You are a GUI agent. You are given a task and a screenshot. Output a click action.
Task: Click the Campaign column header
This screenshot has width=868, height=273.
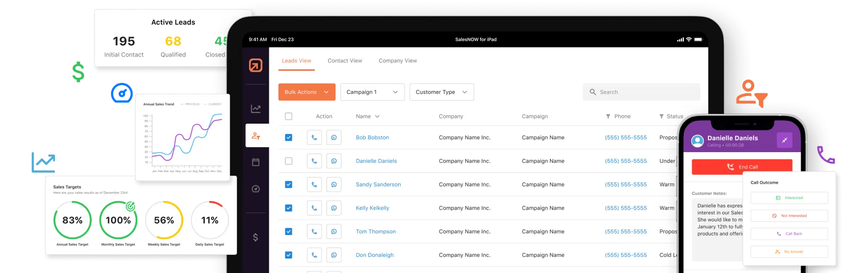coord(535,116)
